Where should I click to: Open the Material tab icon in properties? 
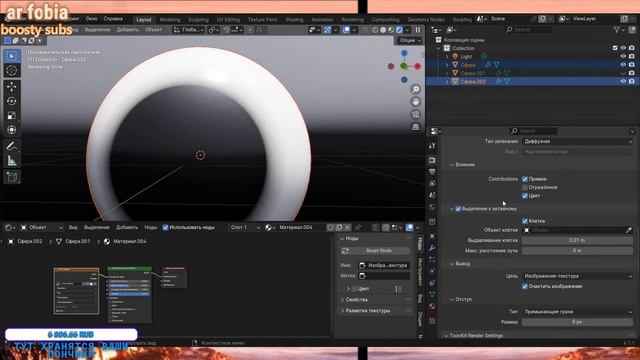point(432,306)
